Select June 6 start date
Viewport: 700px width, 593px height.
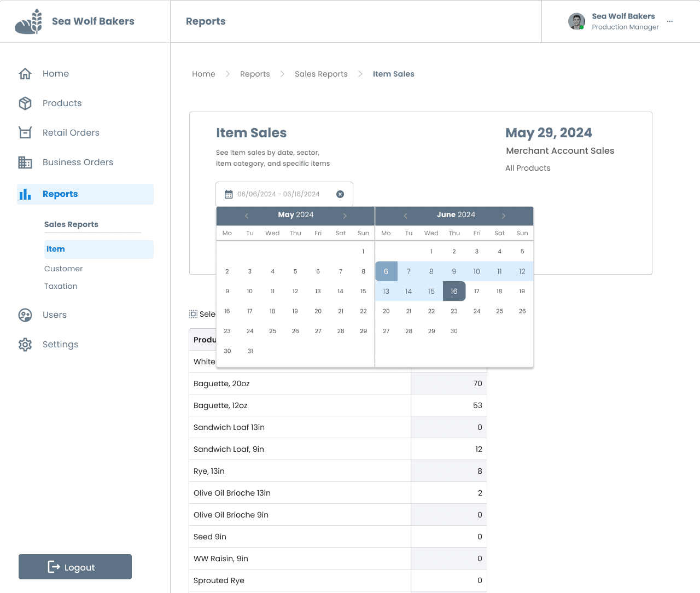coord(386,271)
